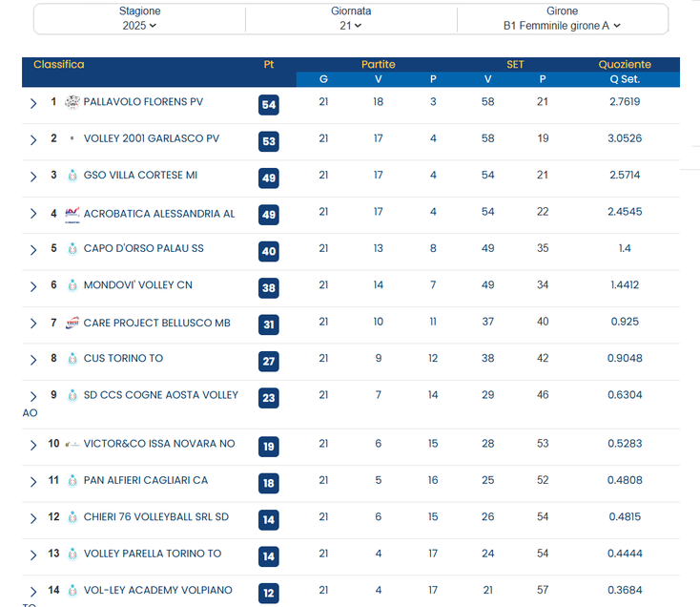This screenshot has width=700, height=607.
Task: Click the Quoziente column header
Action: 625,65
